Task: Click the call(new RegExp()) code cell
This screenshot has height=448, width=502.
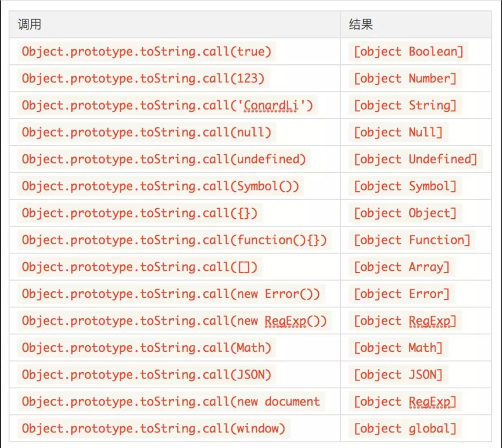Action: [x=174, y=321]
